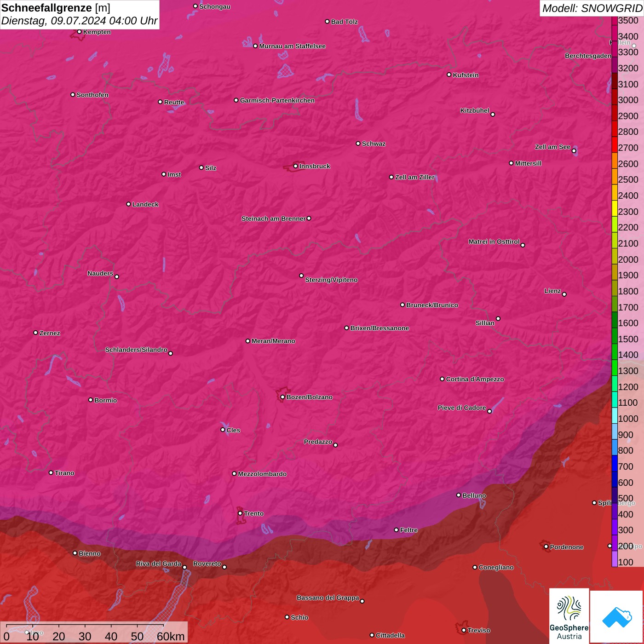Click the 'Bad Tölz' label

click(x=344, y=22)
